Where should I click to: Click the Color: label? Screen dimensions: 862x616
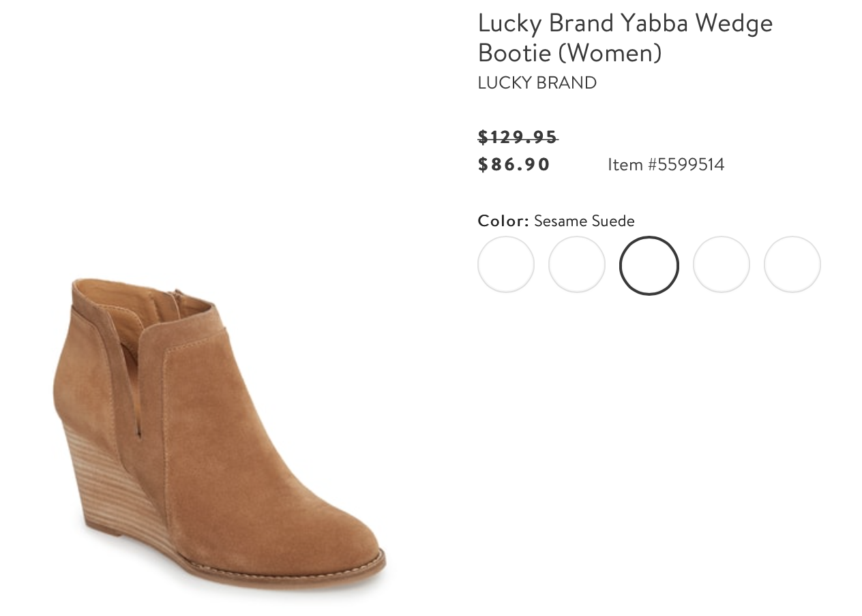(x=503, y=221)
